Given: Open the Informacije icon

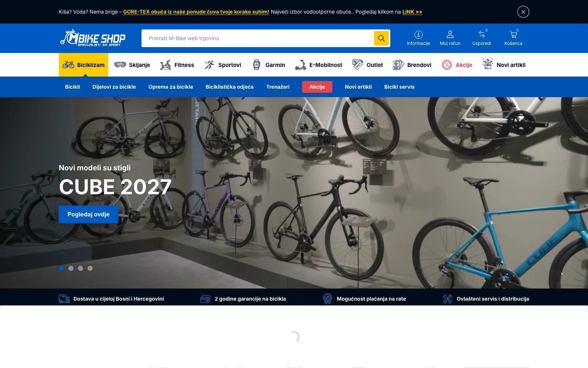Looking at the screenshot, I should [x=418, y=38].
